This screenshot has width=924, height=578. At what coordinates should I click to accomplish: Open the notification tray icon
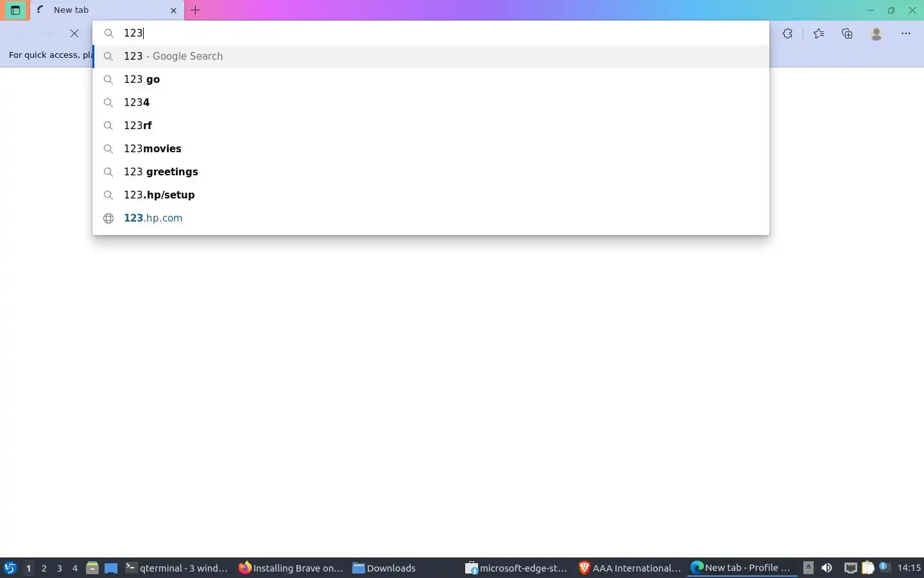click(x=884, y=567)
